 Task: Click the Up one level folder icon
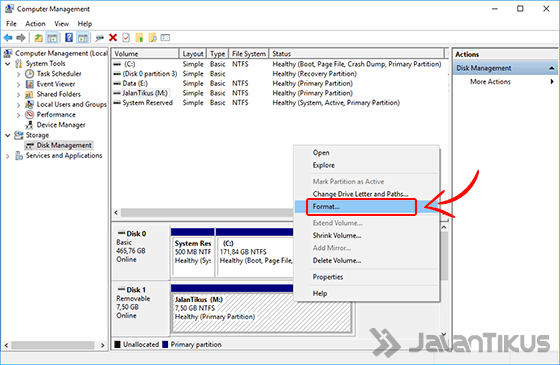point(38,38)
